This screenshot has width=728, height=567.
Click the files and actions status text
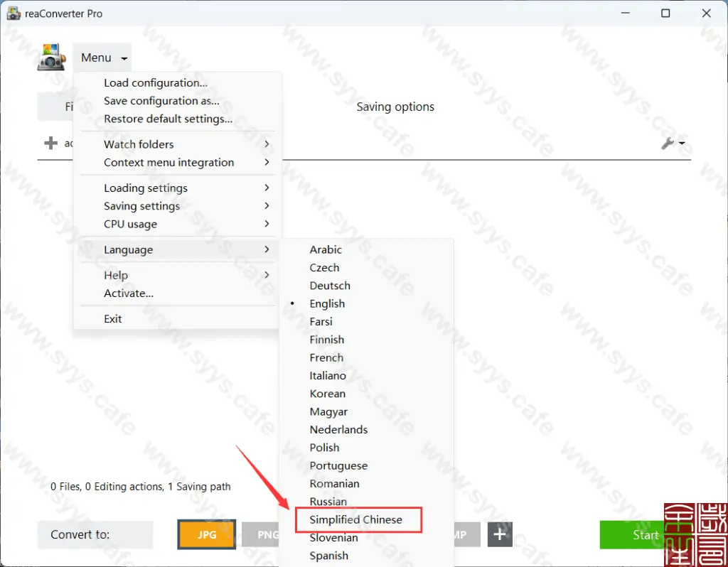click(x=141, y=487)
